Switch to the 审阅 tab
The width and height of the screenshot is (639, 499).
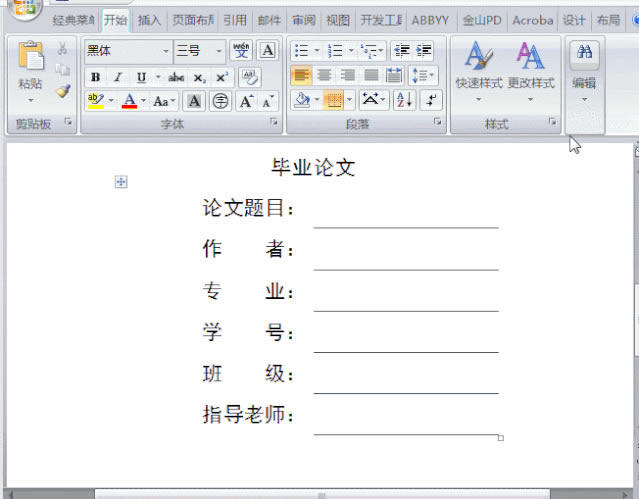304,20
